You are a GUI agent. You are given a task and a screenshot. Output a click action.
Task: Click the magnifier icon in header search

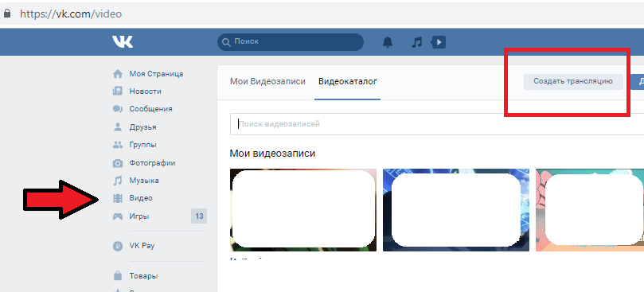(x=226, y=42)
